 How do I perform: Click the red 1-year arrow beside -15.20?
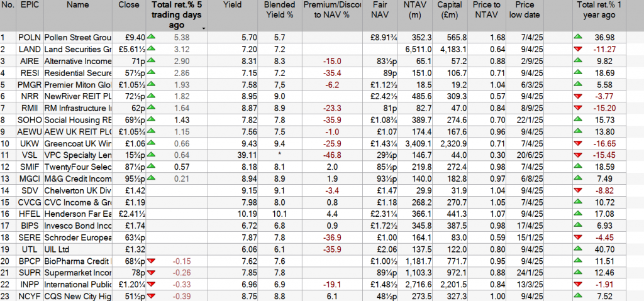coord(579,108)
